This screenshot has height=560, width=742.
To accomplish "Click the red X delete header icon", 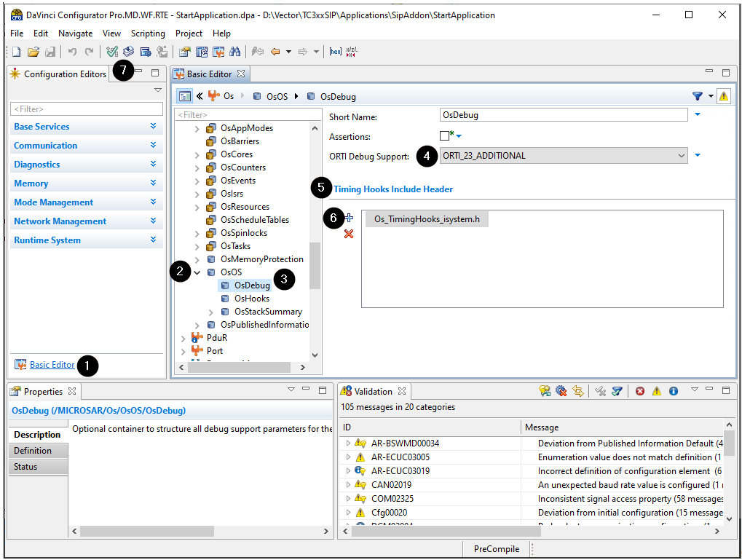I will tap(349, 234).
